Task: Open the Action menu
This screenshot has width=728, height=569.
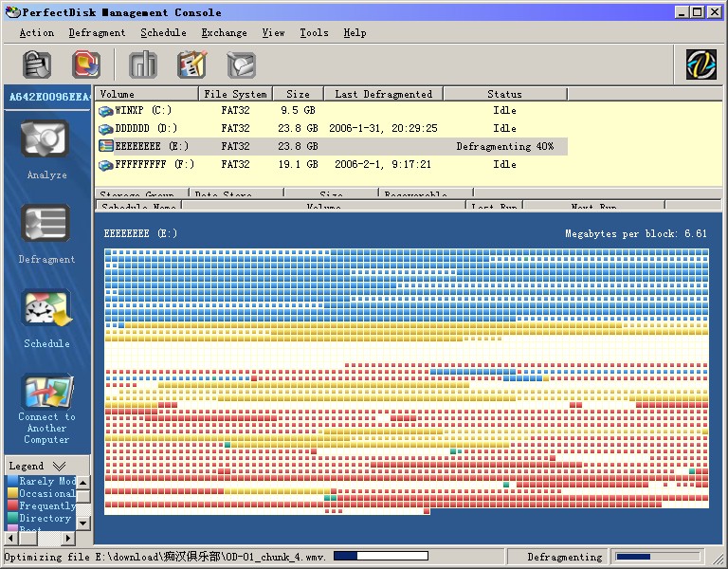Action: (x=37, y=32)
